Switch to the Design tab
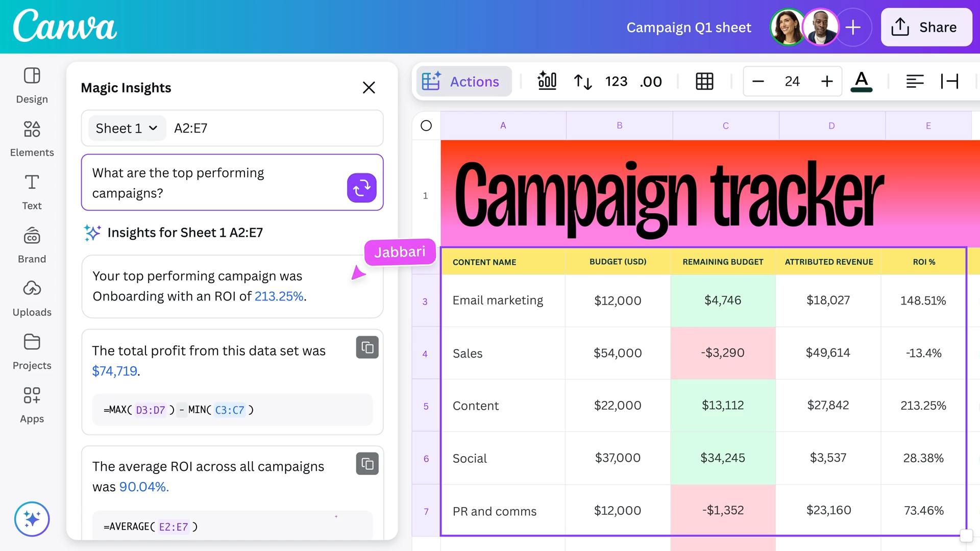Viewport: 980px width, 551px height. tap(32, 85)
